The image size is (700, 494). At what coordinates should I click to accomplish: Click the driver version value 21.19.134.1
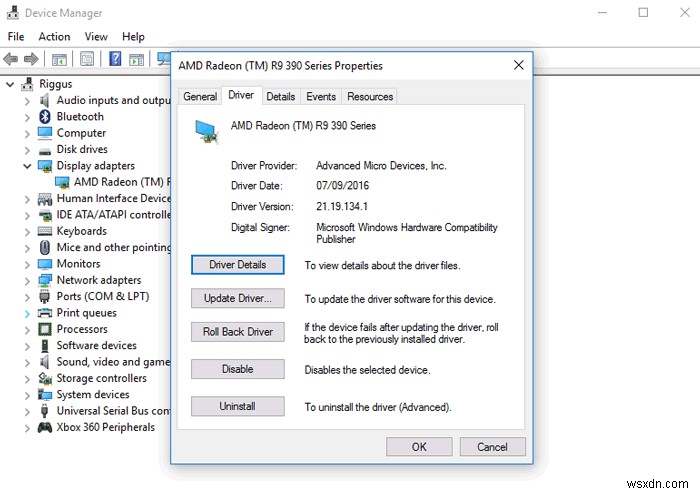[342, 206]
